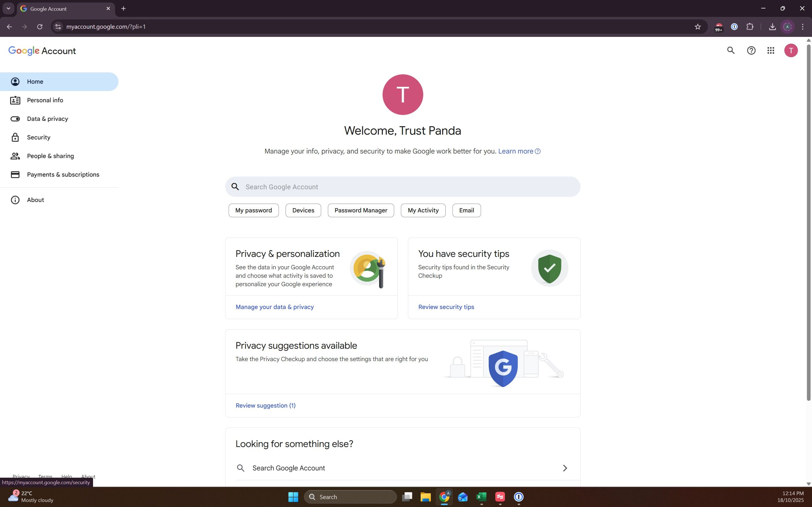Open Chrome Extensions puzzle icon
The height and width of the screenshot is (507, 812).
pyautogui.click(x=750, y=27)
